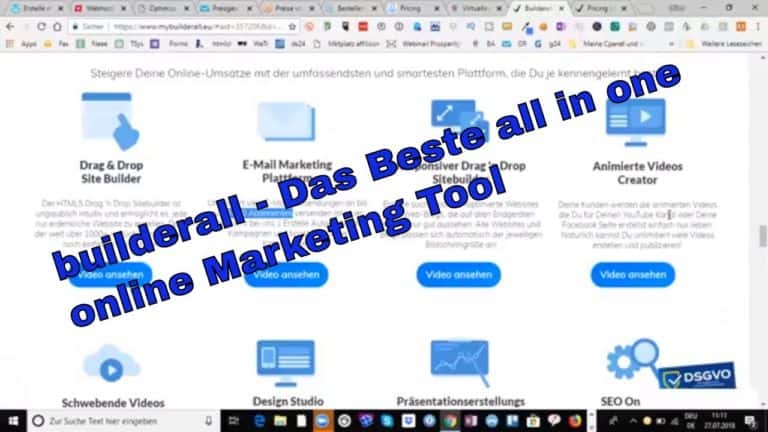
Task: Open Microsoft Store from the taskbar
Action: [x=533, y=421]
